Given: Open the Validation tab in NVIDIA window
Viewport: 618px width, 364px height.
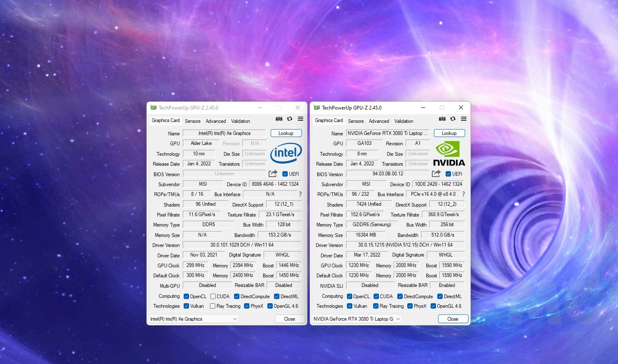Looking at the screenshot, I should 404,121.
